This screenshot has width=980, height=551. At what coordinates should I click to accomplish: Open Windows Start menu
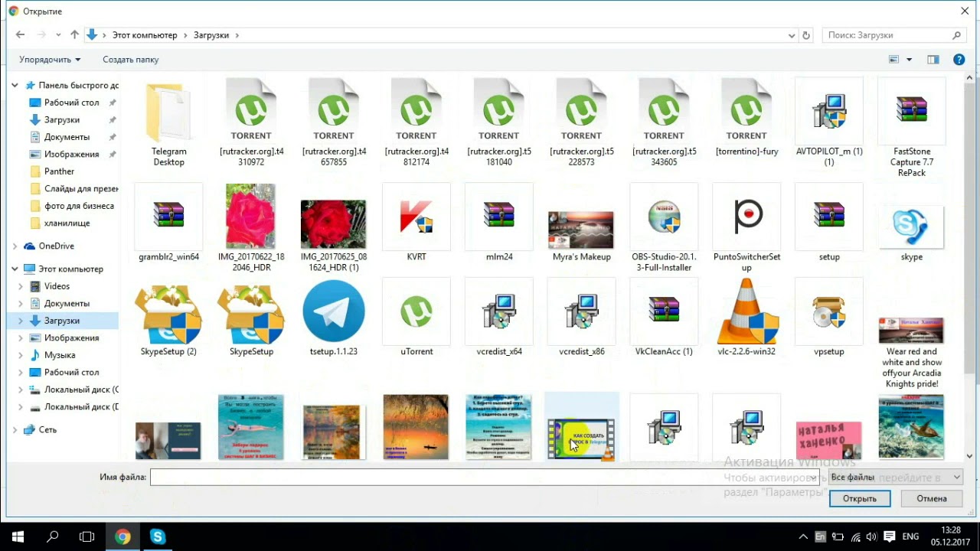(x=18, y=536)
